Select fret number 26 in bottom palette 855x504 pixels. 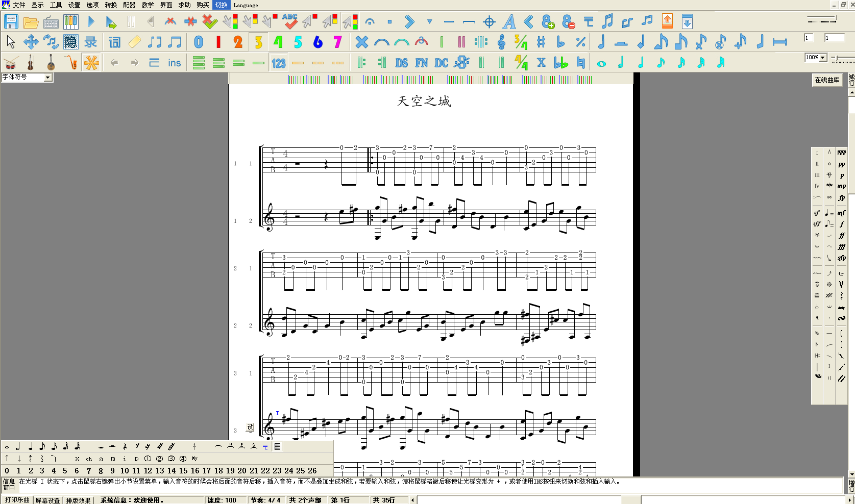[312, 471]
